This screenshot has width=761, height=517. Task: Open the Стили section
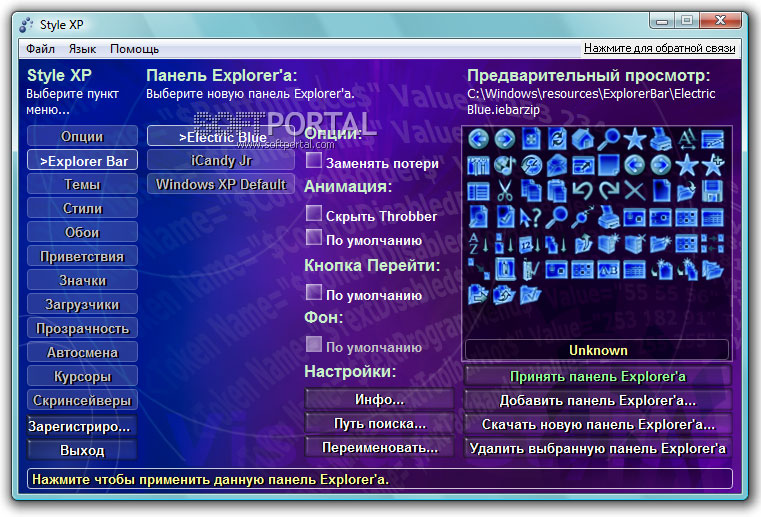pos(82,208)
